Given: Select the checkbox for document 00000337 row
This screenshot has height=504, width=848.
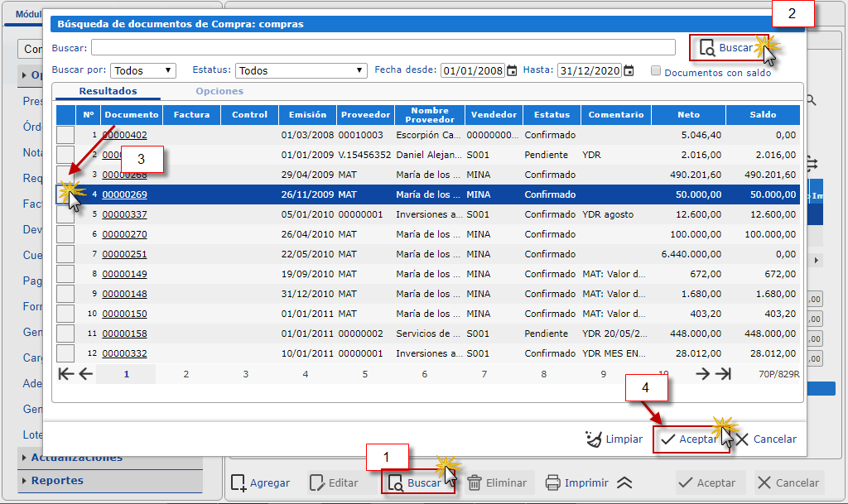Looking at the screenshot, I should [x=65, y=214].
